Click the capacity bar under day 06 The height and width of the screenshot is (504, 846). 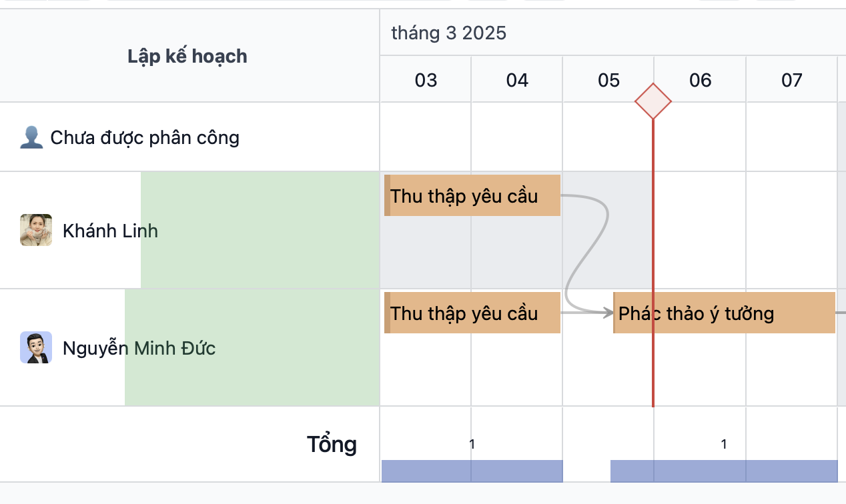[699, 471]
